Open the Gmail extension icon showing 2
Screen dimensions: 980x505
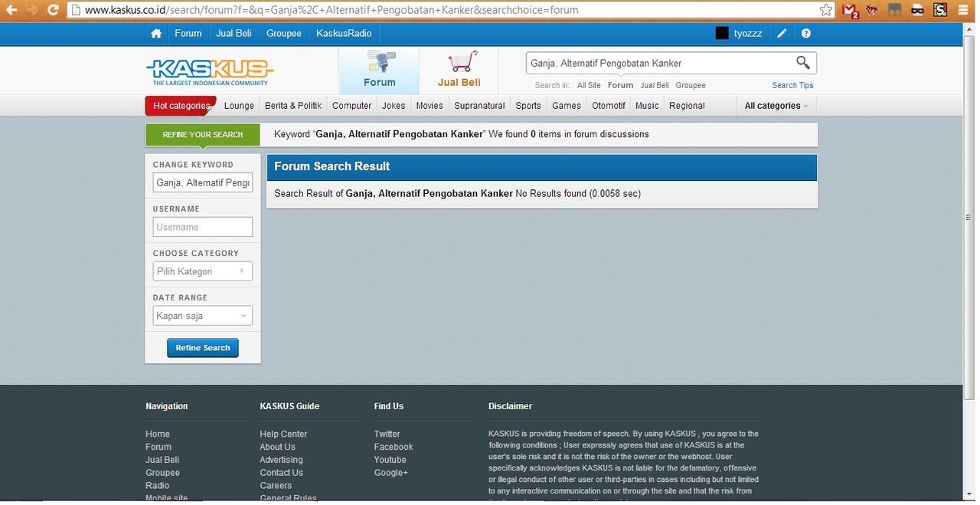click(x=850, y=11)
